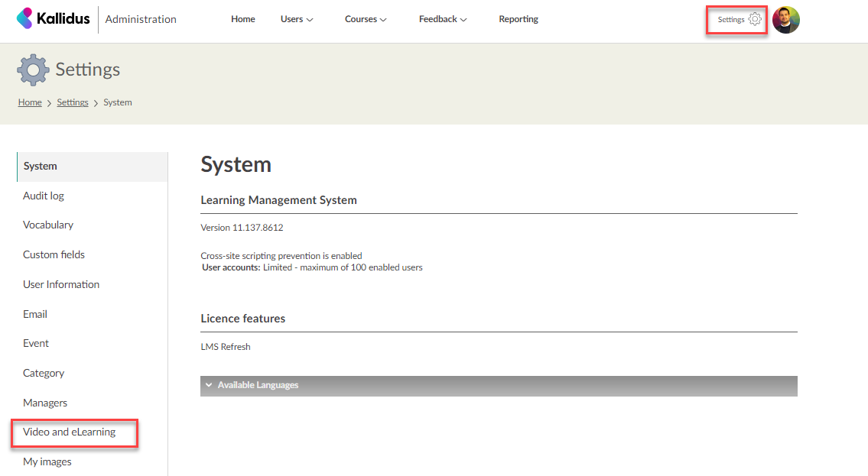Click the Settings breadcrumb link
This screenshot has height=476, width=868.
coord(73,102)
